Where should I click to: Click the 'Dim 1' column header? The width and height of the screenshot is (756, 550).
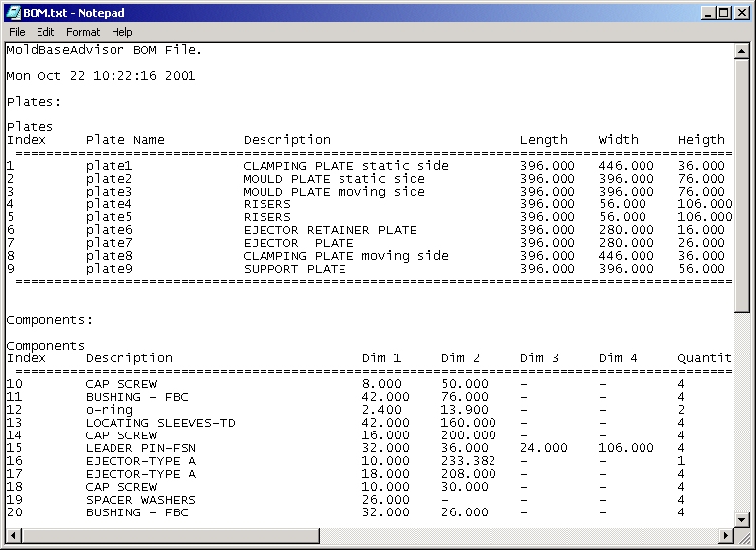381,358
